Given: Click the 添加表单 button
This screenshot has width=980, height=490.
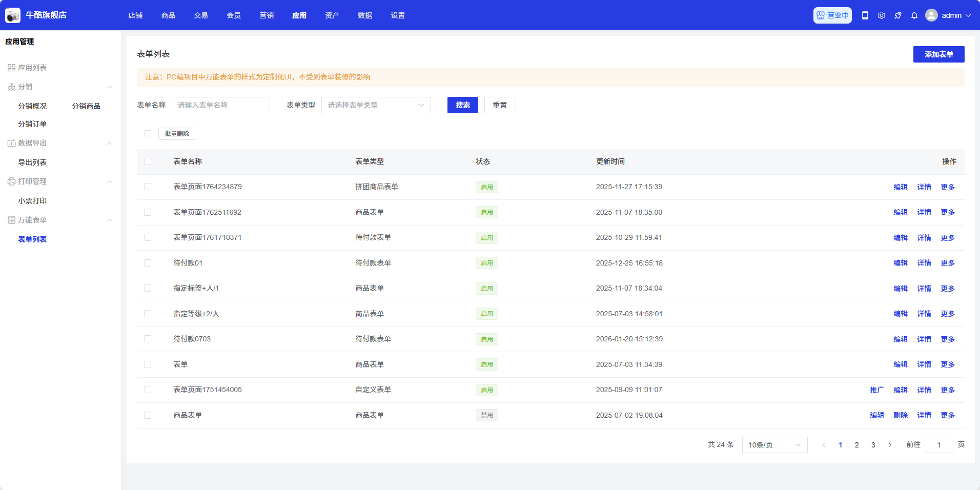Looking at the screenshot, I should point(938,54).
